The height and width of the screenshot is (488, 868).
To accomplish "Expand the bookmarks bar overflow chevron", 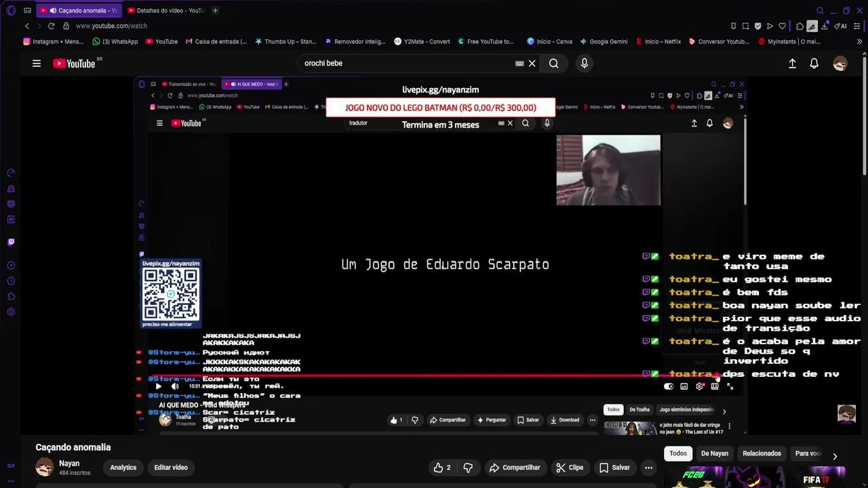I will coord(860,41).
